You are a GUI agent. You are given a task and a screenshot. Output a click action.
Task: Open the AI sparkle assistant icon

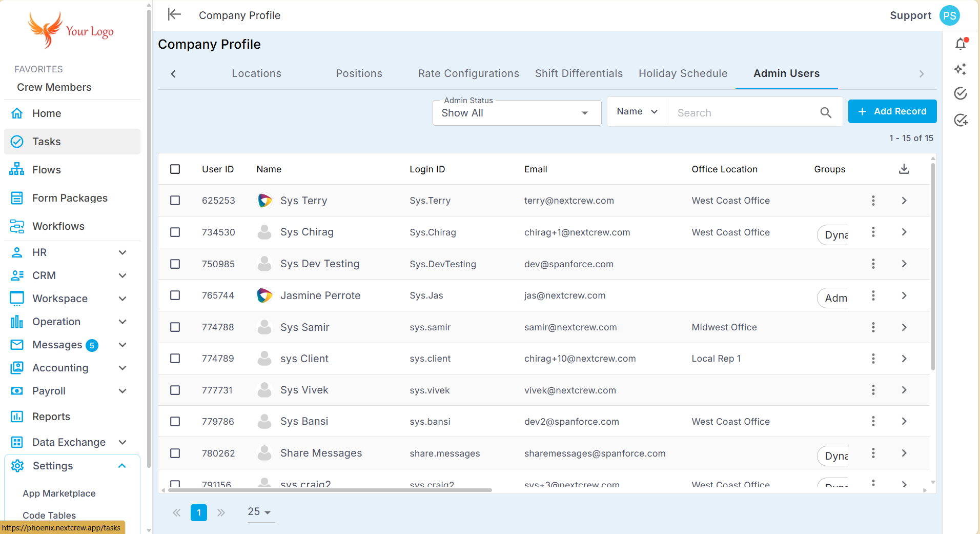pyautogui.click(x=961, y=69)
